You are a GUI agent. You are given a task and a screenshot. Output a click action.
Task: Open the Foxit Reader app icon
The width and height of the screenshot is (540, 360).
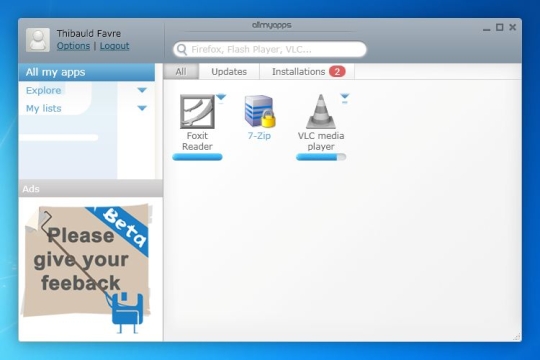pos(197,112)
